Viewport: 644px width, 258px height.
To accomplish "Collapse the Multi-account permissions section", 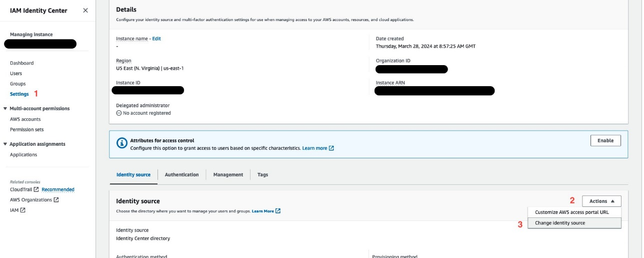I will [x=5, y=109].
